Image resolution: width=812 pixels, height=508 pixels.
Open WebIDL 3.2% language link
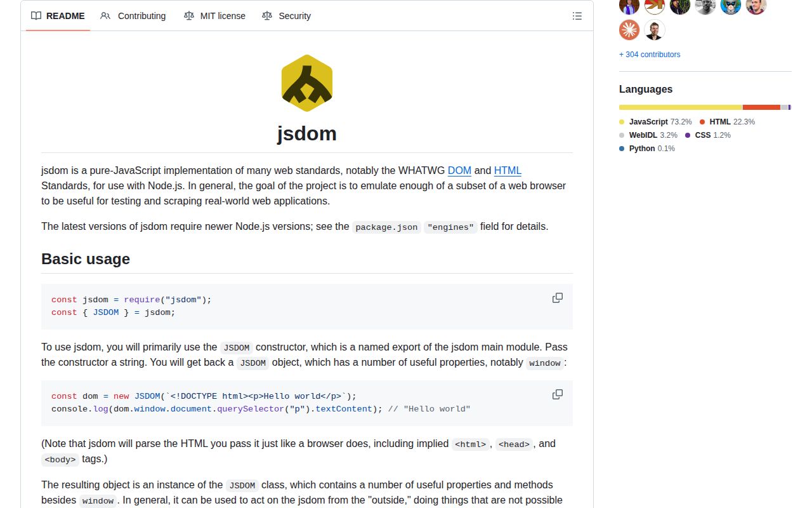point(648,135)
